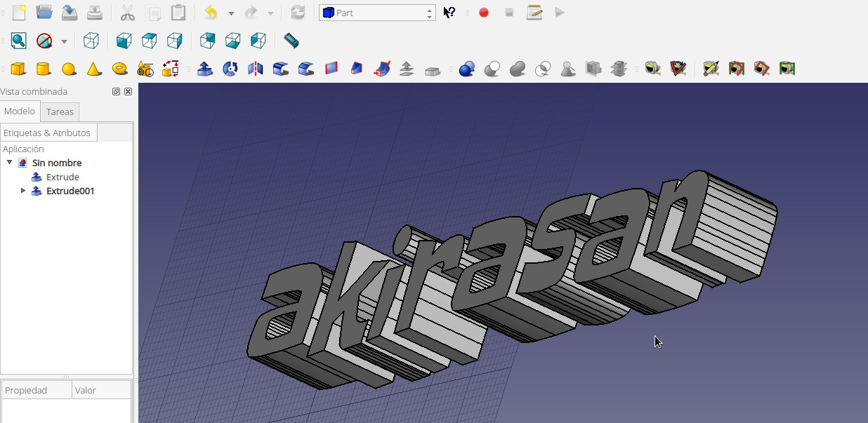
Task: Open the Part workbench dropdown
Action: 377,13
